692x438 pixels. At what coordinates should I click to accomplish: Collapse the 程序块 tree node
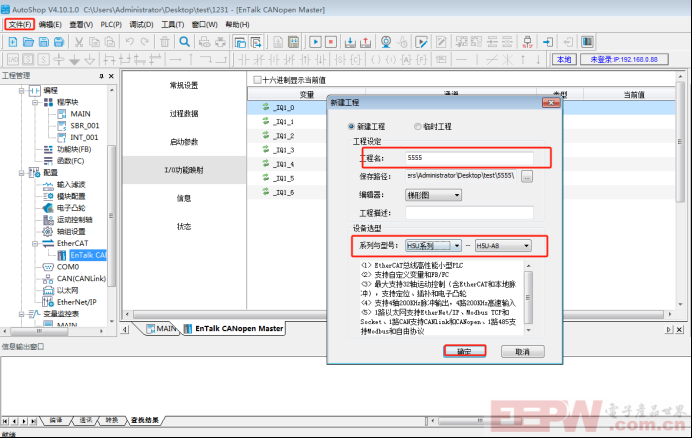(x=35, y=102)
